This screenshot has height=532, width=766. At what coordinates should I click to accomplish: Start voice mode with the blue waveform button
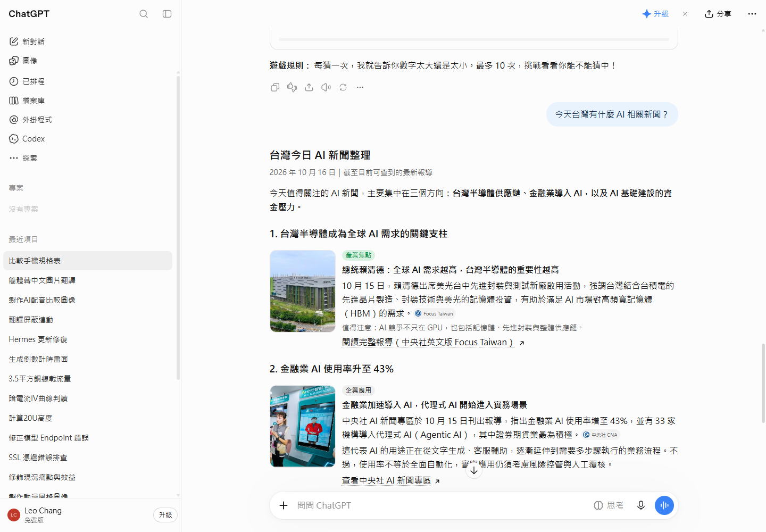[664, 505]
